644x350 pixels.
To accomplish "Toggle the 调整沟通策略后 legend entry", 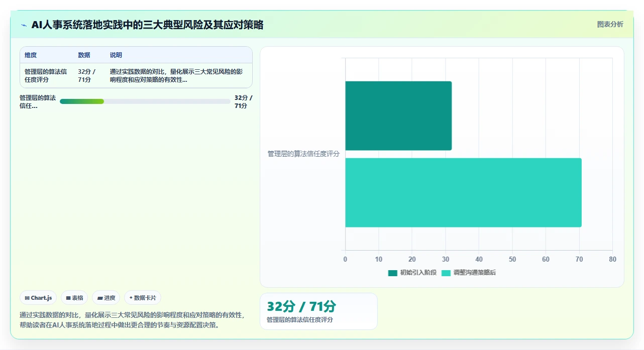I will pos(468,273).
